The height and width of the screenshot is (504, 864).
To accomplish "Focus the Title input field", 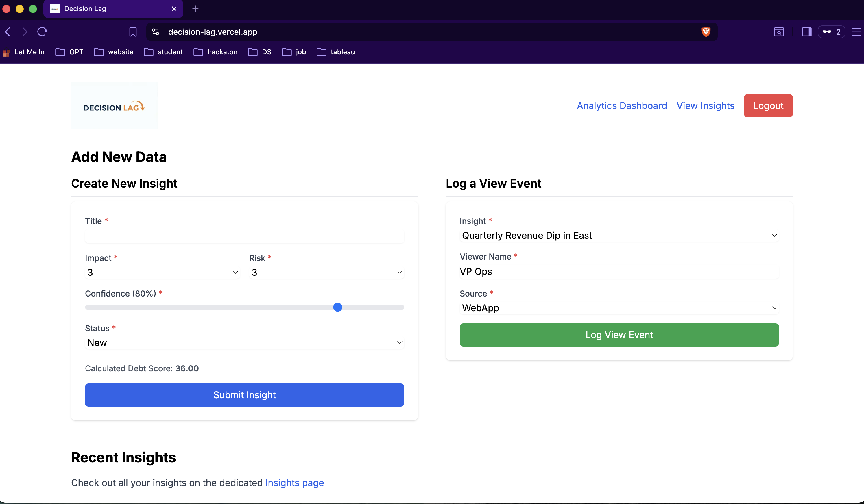I will point(244,236).
